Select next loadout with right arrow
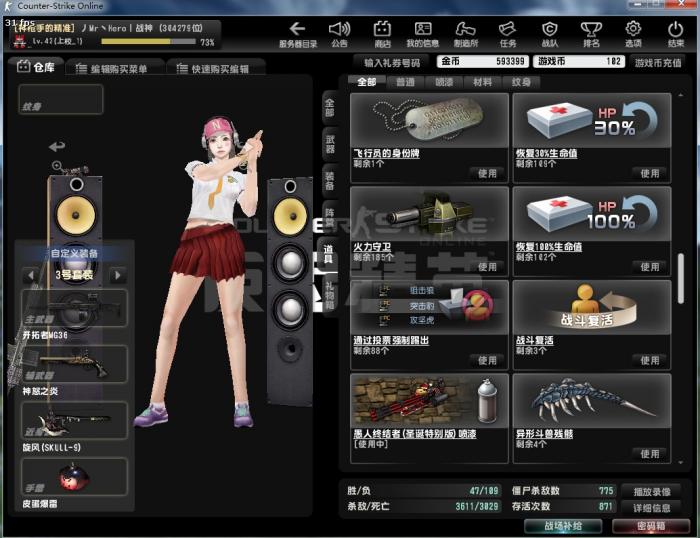Image resolution: width=700 pixels, height=538 pixels. [118, 275]
